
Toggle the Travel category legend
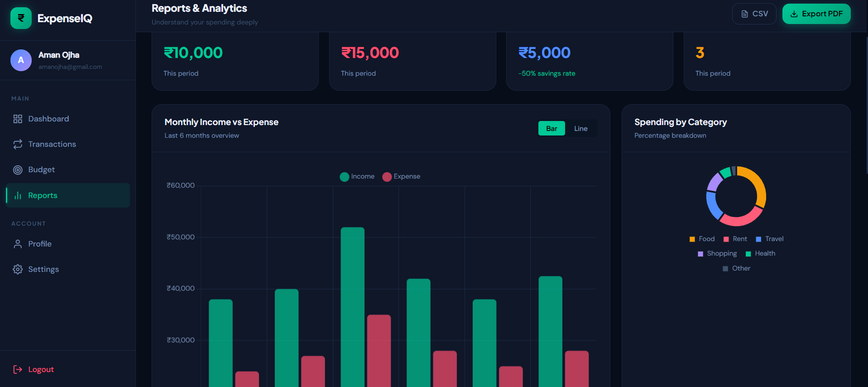click(x=770, y=239)
